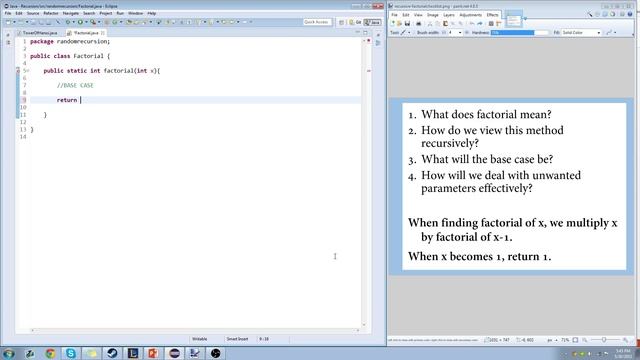Open the Window menu in Eclipse
This screenshot has width=640, height=360.
136,13
